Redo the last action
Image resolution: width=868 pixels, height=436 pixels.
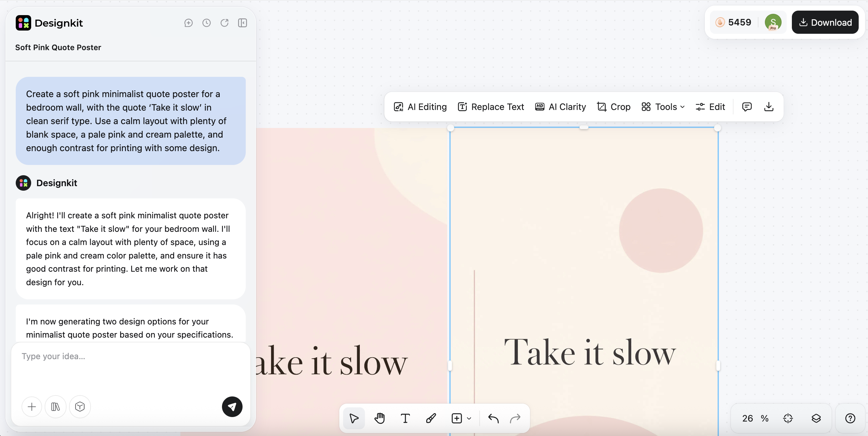pyautogui.click(x=515, y=418)
